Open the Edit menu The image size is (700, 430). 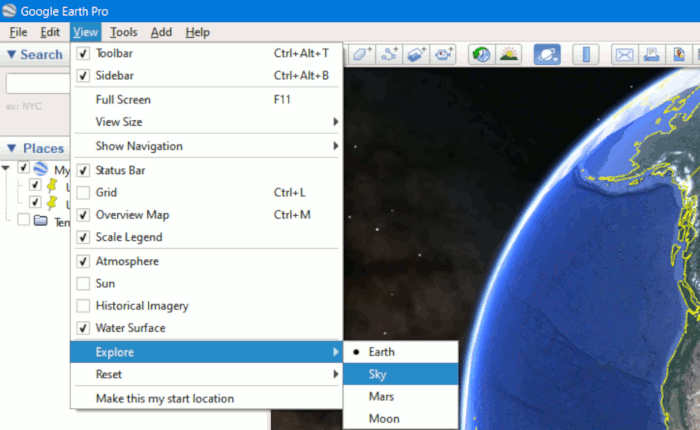(x=50, y=32)
